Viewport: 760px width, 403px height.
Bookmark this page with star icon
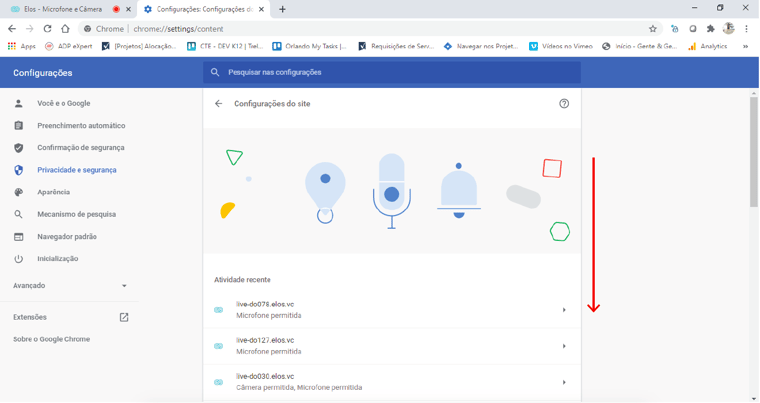pyautogui.click(x=653, y=29)
